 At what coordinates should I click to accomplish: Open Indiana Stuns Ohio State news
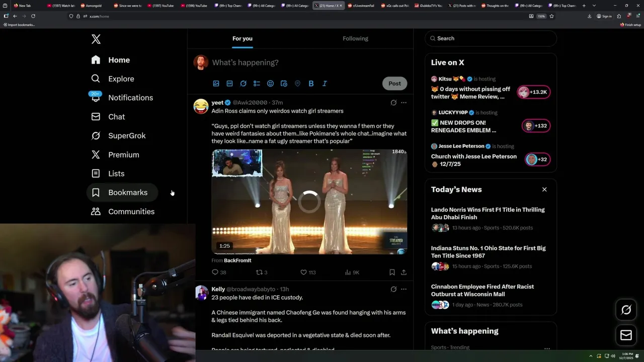[491, 257]
